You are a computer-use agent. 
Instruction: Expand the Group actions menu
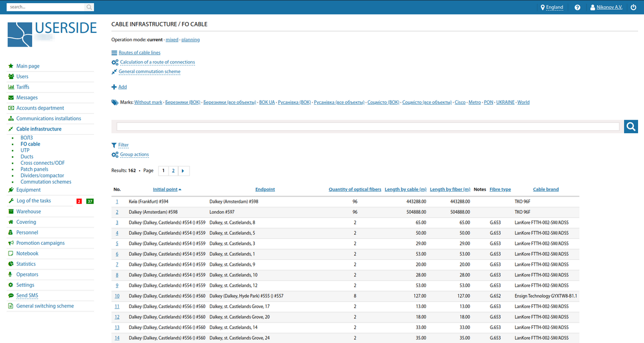pos(134,155)
